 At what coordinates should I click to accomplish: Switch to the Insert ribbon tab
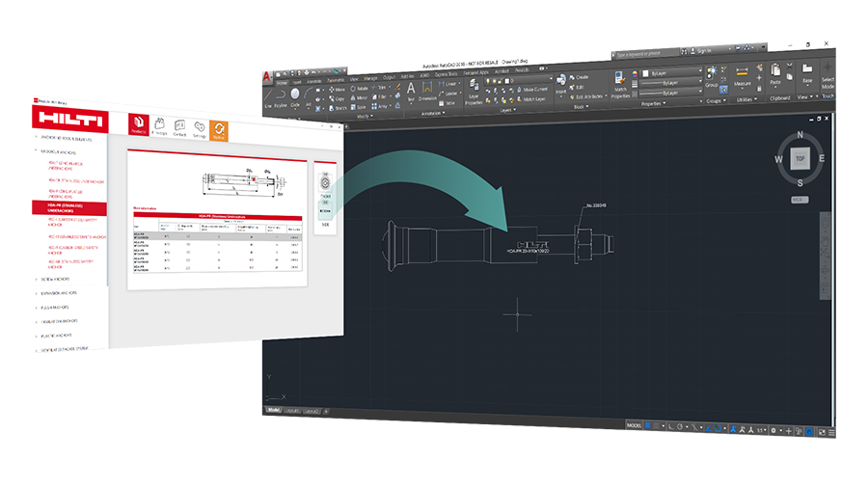pos(297,82)
